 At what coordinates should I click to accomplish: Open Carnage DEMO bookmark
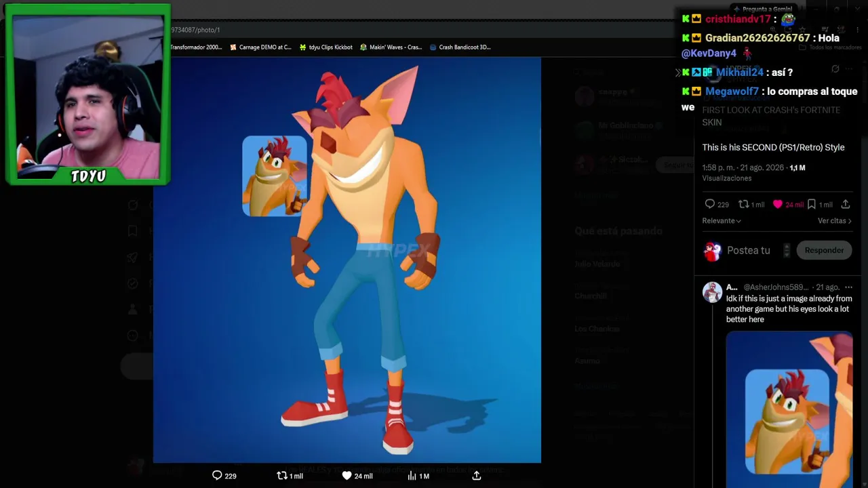pyautogui.click(x=260, y=47)
